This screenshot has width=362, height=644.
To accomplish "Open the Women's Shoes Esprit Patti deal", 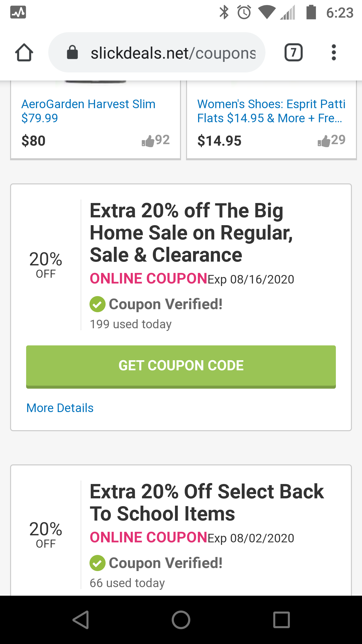I will click(x=271, y=111).
